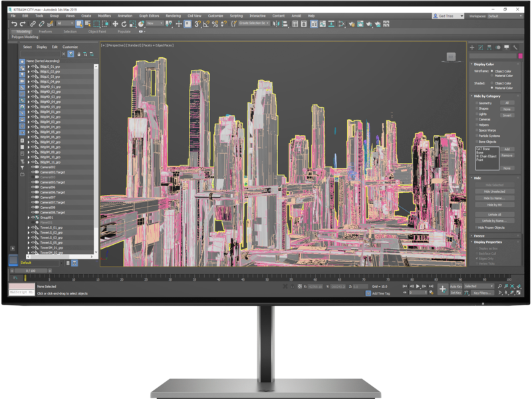532x399 pixels.
Task: Hide BldgLG_01_grp via its eye icon
Action: pyautogui.click(x=33, y=66)
